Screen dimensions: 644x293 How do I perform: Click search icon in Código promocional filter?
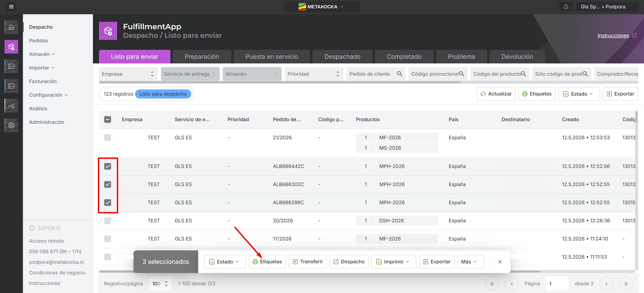tap(461, 74)
